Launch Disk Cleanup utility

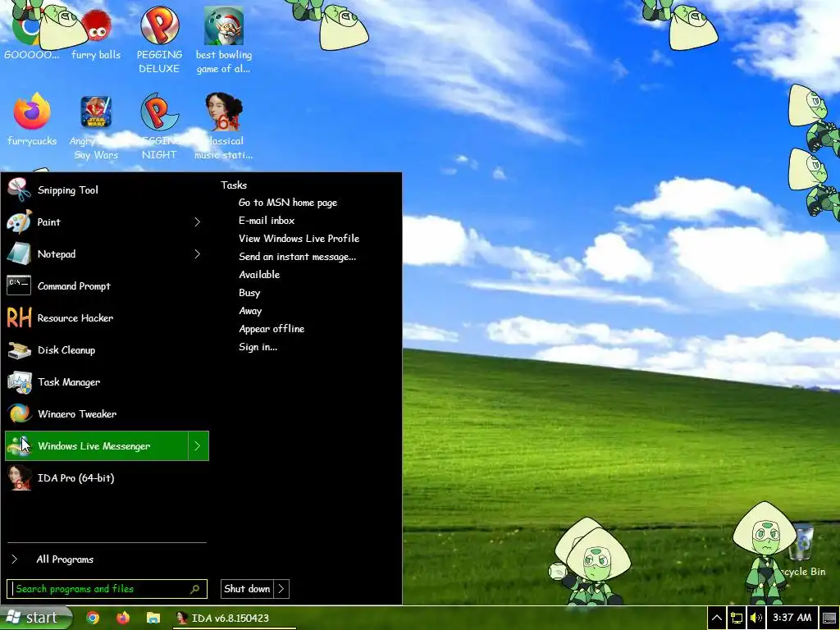(x=106, y=349)
